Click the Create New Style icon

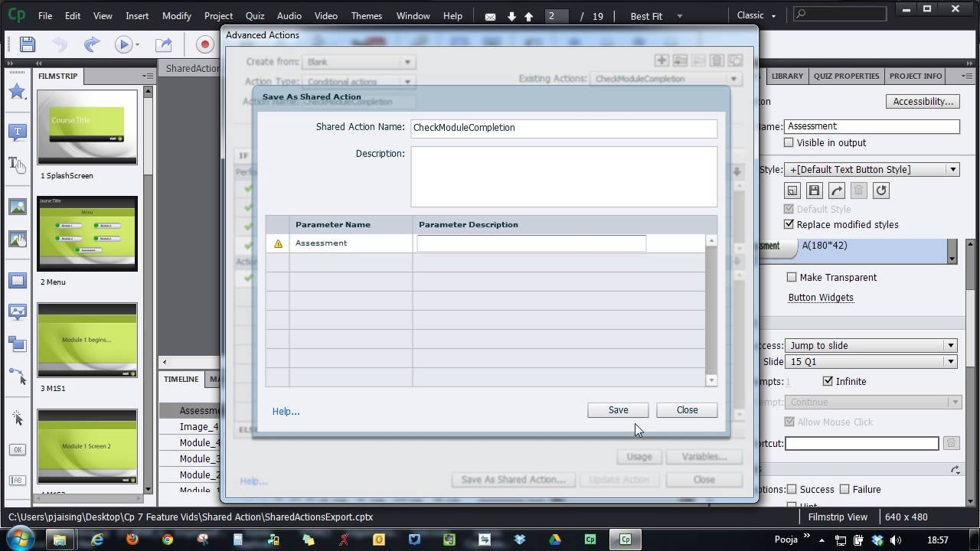[x=792, y=191]
